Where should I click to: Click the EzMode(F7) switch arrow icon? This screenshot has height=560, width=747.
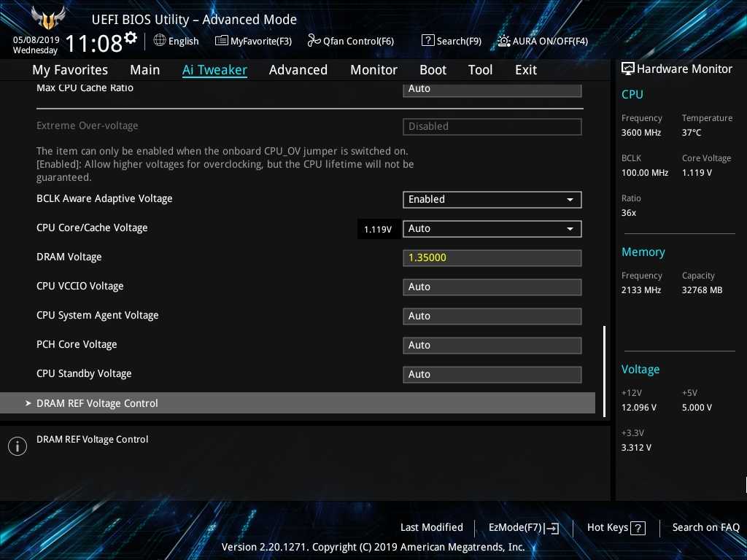click(552, 528)
